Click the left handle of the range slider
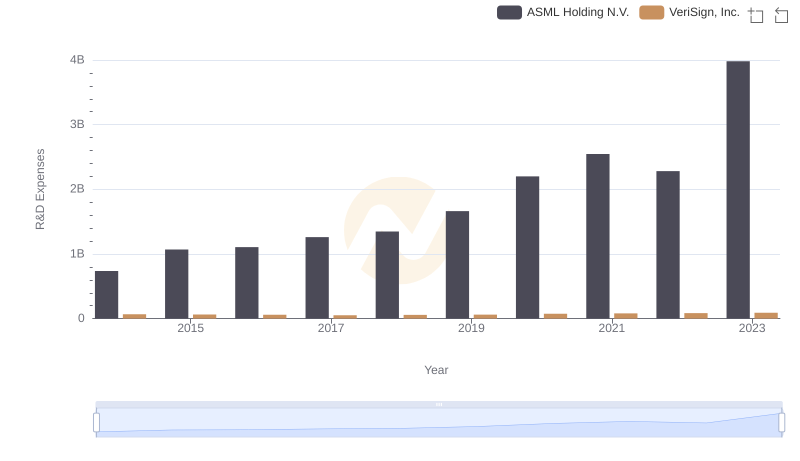Image resolution: width=800 pixels, height=461 pixels. pyautogui.click(x=96, y=422)
